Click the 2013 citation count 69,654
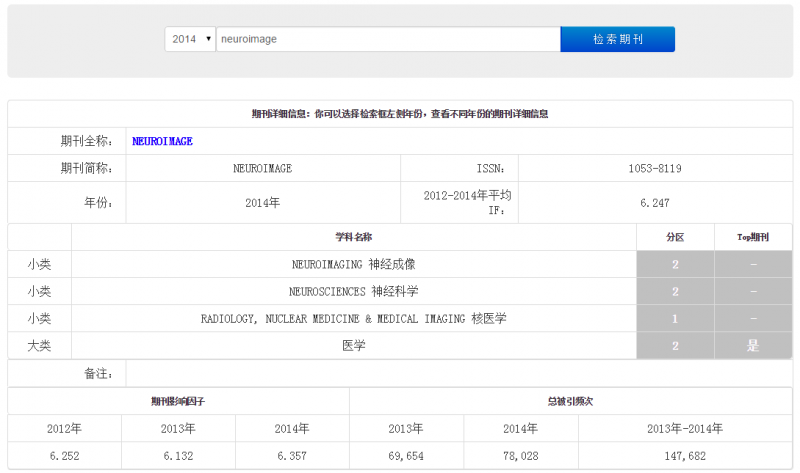The image size is (800, 473). pos(406,456)
